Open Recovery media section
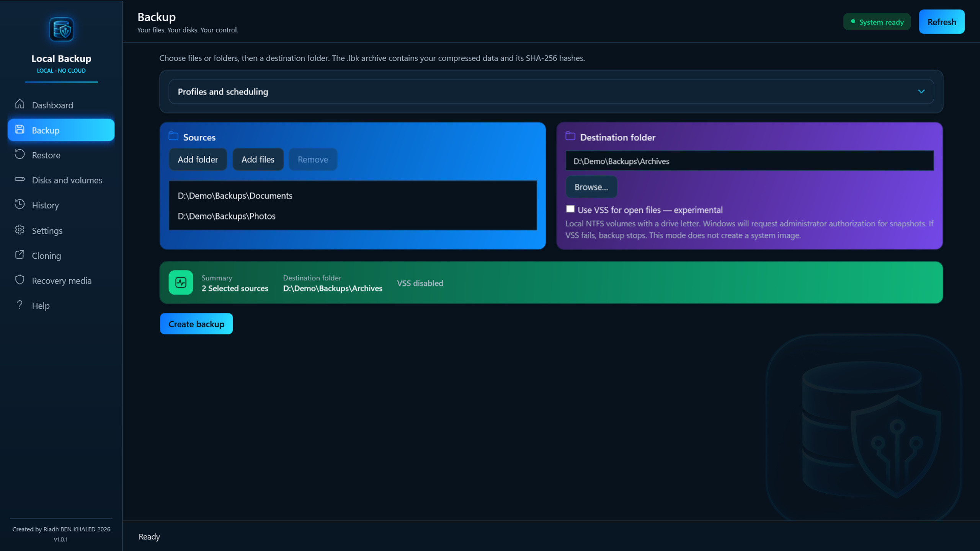Image resolution: width=980 pixels, height=551 pixels. [x=62, y=280]
